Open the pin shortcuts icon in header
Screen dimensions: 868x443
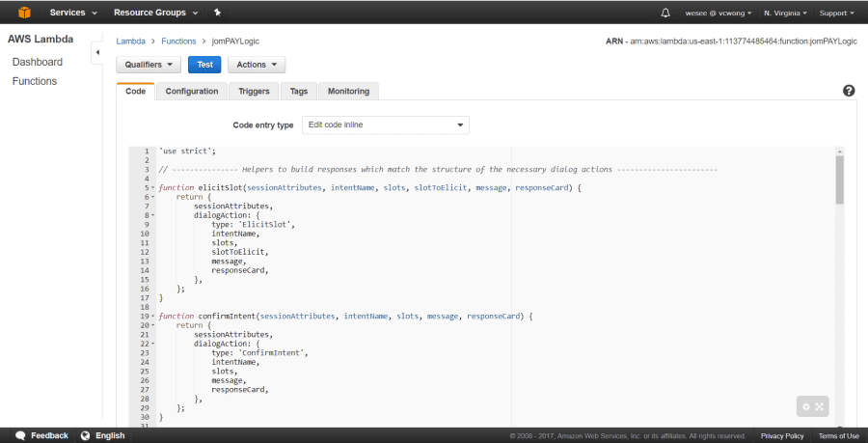218,13
